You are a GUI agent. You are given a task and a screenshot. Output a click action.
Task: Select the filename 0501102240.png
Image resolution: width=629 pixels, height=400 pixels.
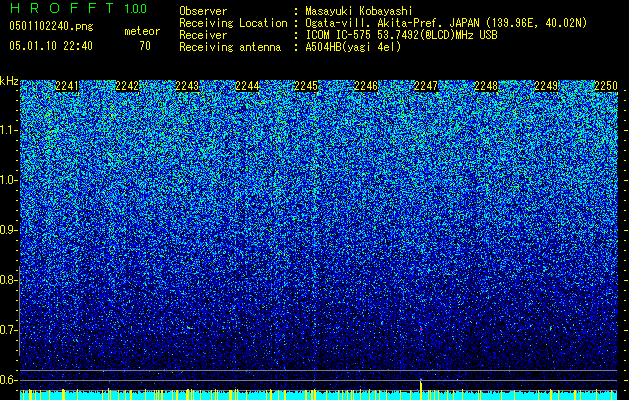point(51,26)
